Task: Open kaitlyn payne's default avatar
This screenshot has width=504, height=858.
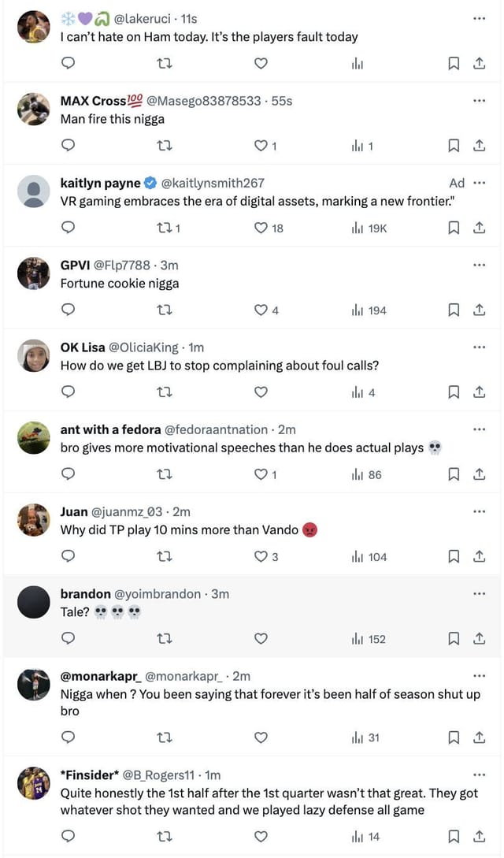Action: pos(34,191)
